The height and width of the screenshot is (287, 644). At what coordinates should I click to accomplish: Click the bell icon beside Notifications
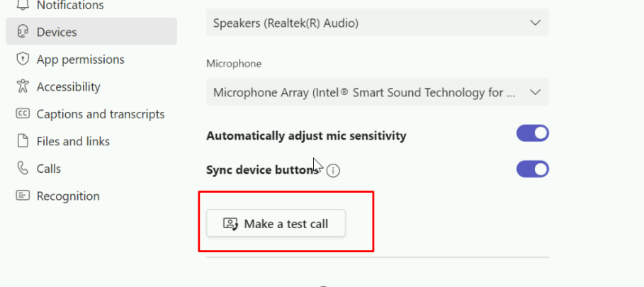coord(23,6)
